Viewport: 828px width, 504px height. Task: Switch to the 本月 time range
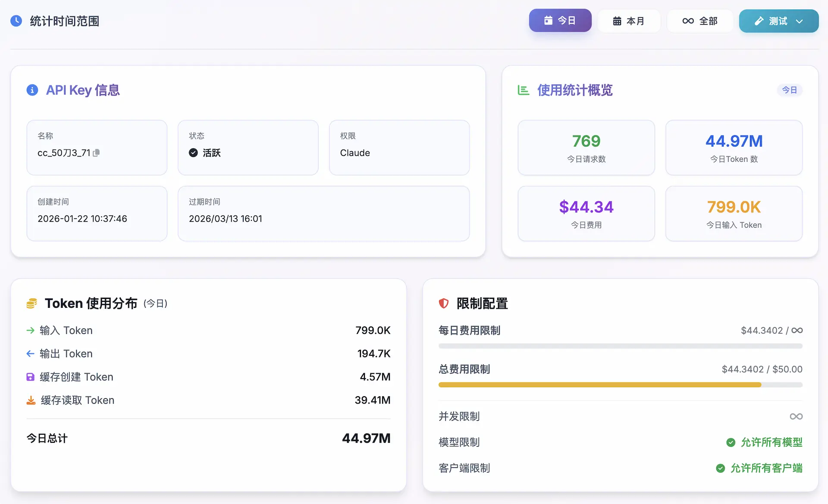click(628, 21)
